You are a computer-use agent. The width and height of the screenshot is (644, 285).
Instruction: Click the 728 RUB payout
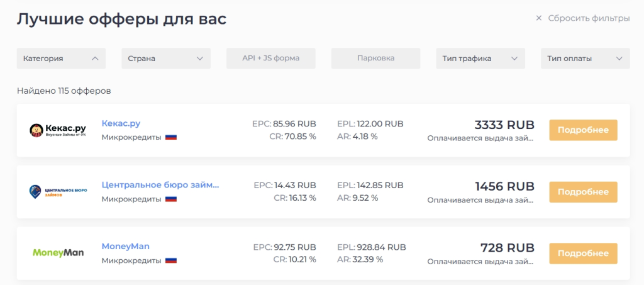(508, 248)
